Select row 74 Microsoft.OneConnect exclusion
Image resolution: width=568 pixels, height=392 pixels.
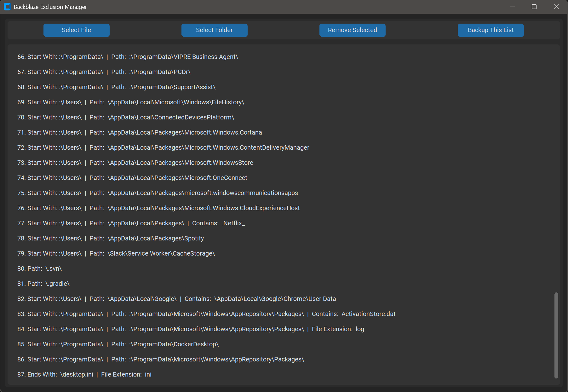click(132, 178)
